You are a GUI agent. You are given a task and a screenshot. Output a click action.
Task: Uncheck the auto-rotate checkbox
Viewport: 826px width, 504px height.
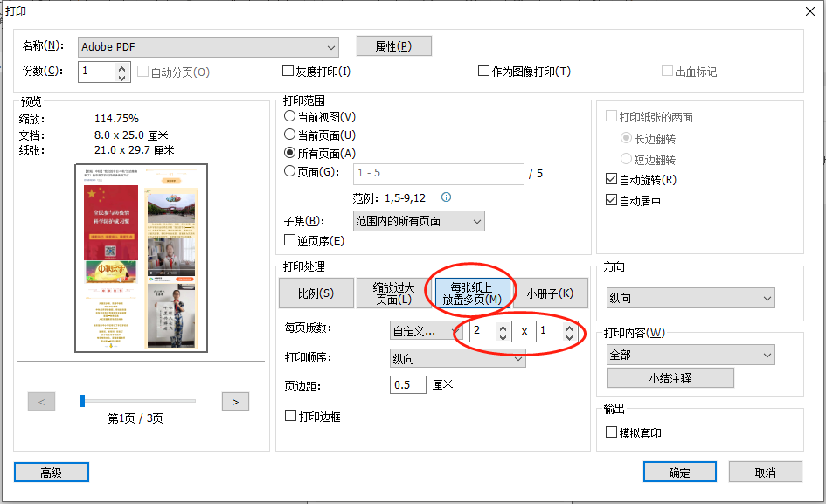click(612, 180)
